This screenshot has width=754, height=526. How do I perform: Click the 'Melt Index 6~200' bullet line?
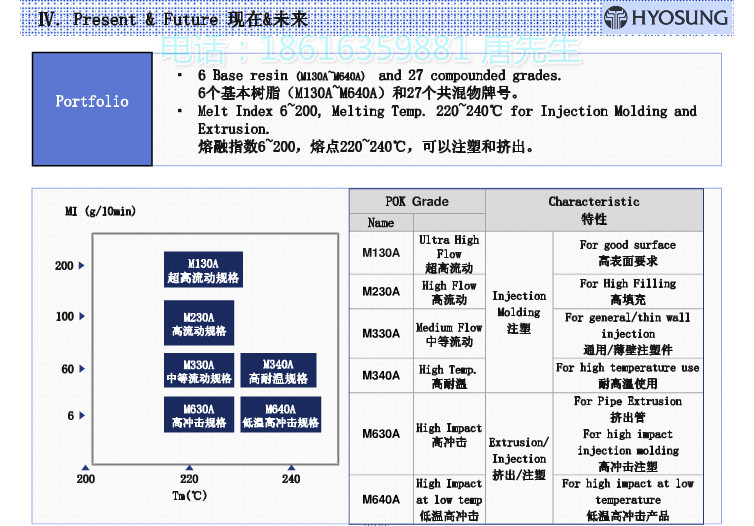(x=447, y=120)
